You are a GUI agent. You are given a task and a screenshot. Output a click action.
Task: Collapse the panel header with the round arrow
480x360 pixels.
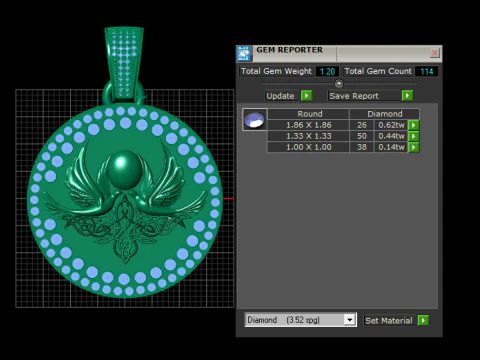pyautogui.click(x=339, y=83)
